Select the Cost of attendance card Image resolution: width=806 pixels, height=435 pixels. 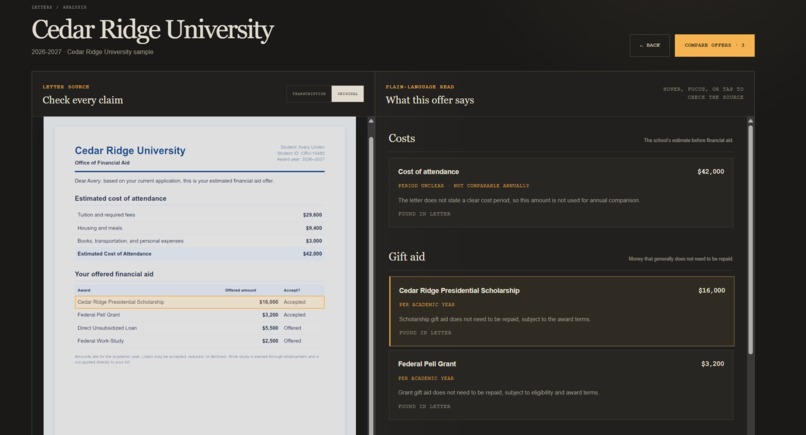tap(561, 192)
